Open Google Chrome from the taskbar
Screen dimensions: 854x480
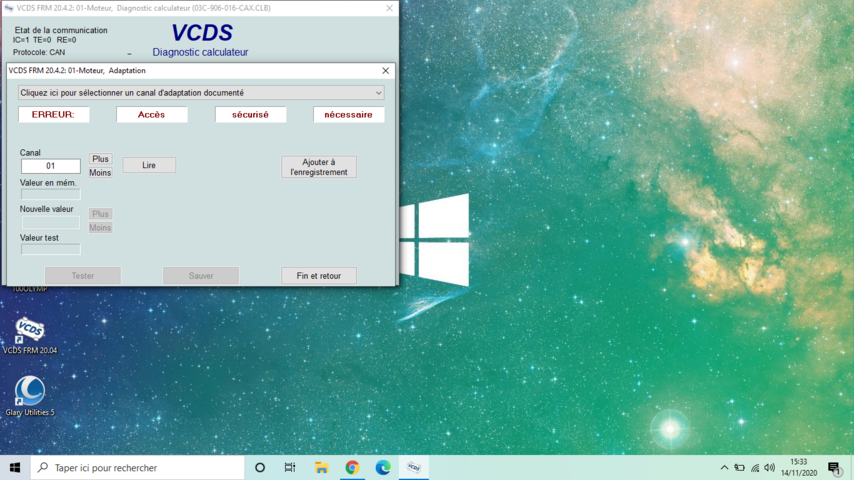click(x=352, y=467)
